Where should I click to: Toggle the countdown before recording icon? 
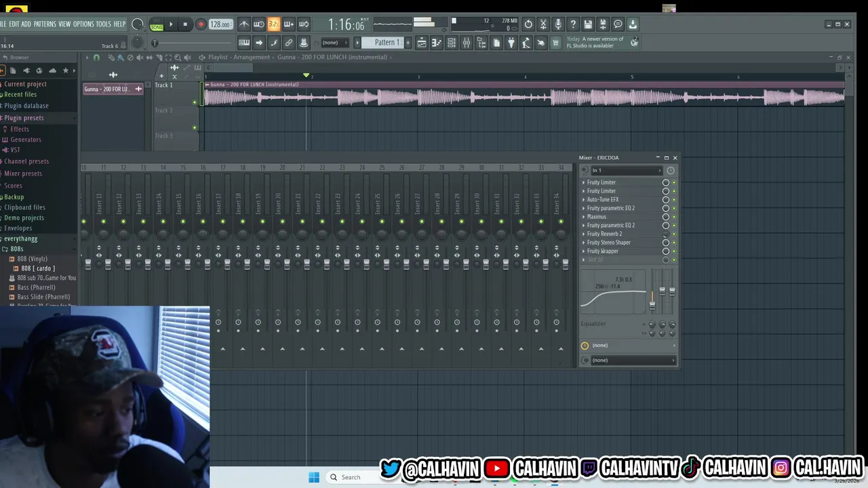point(274,24)
